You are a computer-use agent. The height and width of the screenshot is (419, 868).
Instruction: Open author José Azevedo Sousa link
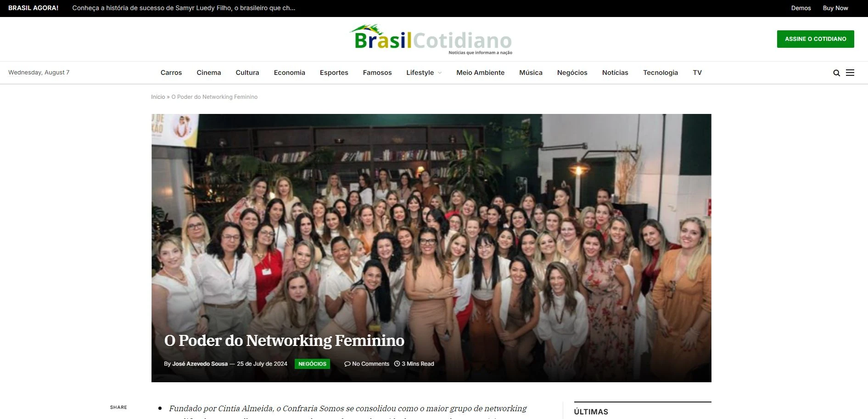tap(200, 364)
